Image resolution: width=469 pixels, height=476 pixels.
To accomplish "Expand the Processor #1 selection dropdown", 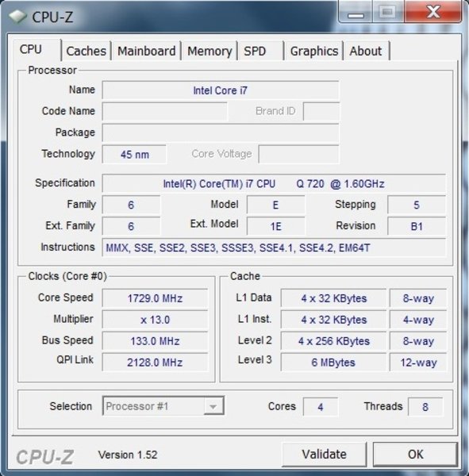I will (x=163, y=406).
